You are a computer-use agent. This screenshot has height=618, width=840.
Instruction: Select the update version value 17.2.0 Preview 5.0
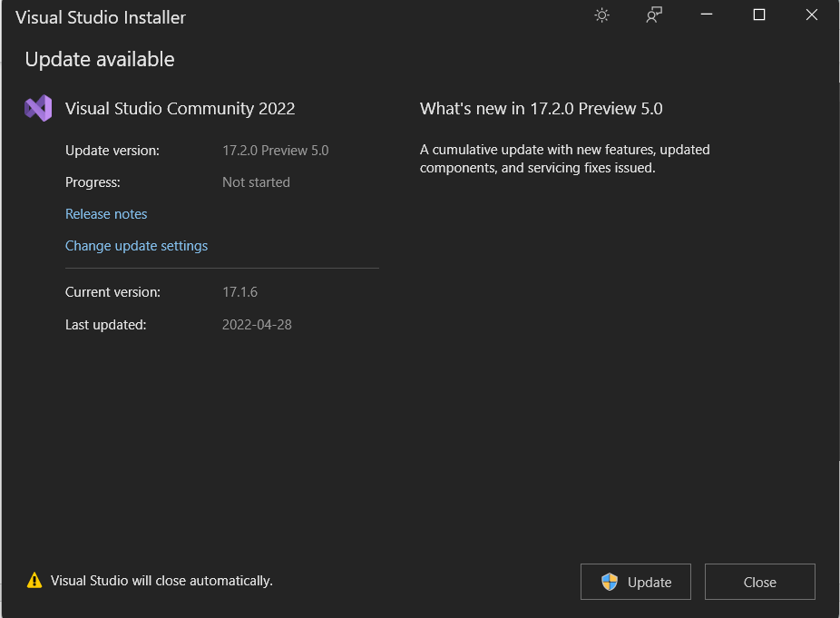pos(276,151)
